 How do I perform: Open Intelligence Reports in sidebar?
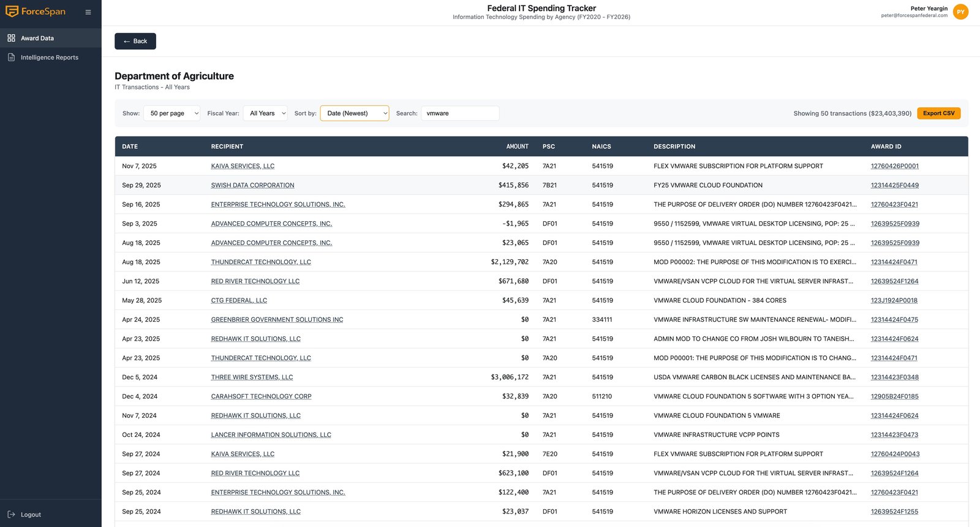click(x=51, y=57)
